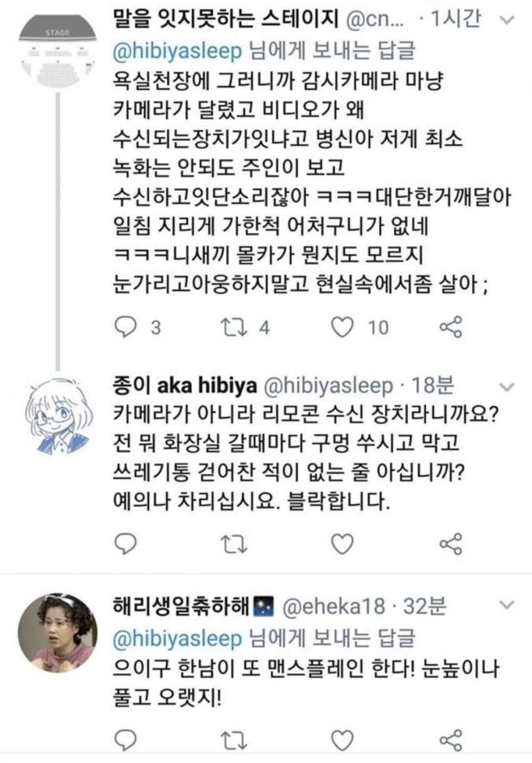The height and width of the screenshot is (763, 532).
Task: Share the first tweet by the stage account
Action: click(x=451, y=327)
